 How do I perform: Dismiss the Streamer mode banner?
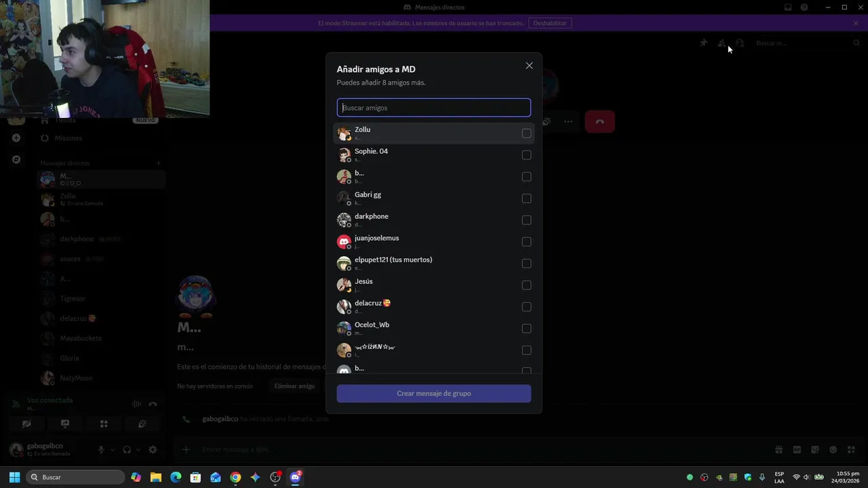point(856,23)
